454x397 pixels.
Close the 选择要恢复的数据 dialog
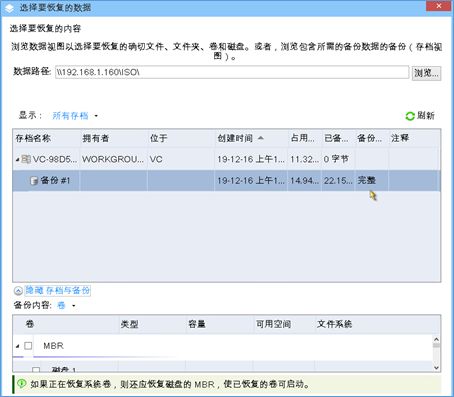tap(438, 6)
